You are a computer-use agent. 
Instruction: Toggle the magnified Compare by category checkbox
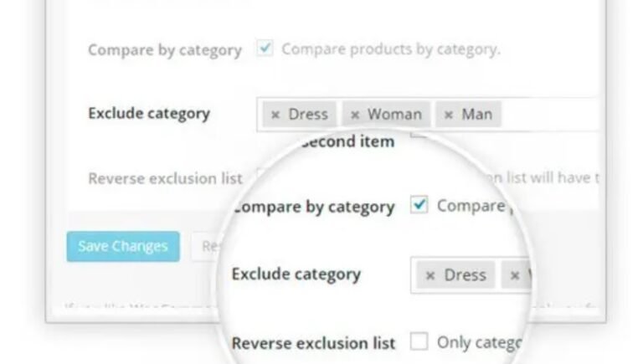[x=419, y=206]
